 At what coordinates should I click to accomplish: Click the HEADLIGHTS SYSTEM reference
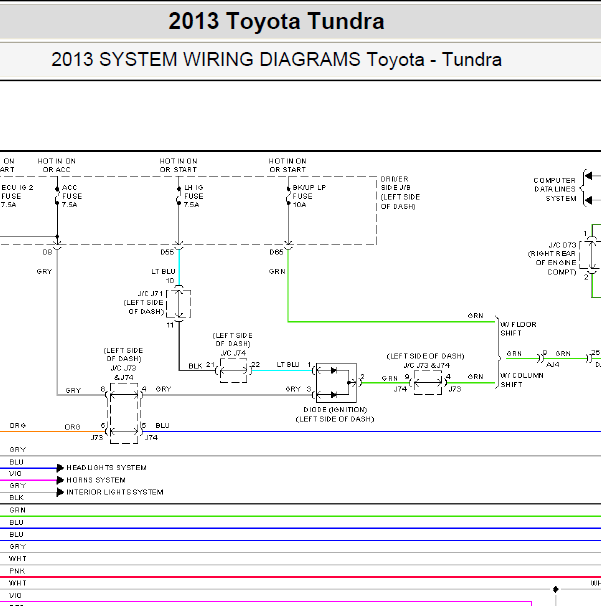[x=106, y=468]
